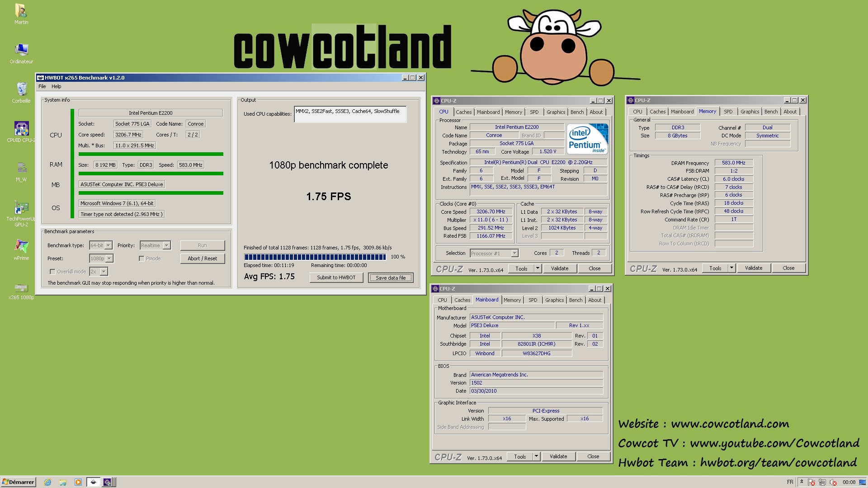Click the BIOS date 03/30/2010 field

(536, 391)
